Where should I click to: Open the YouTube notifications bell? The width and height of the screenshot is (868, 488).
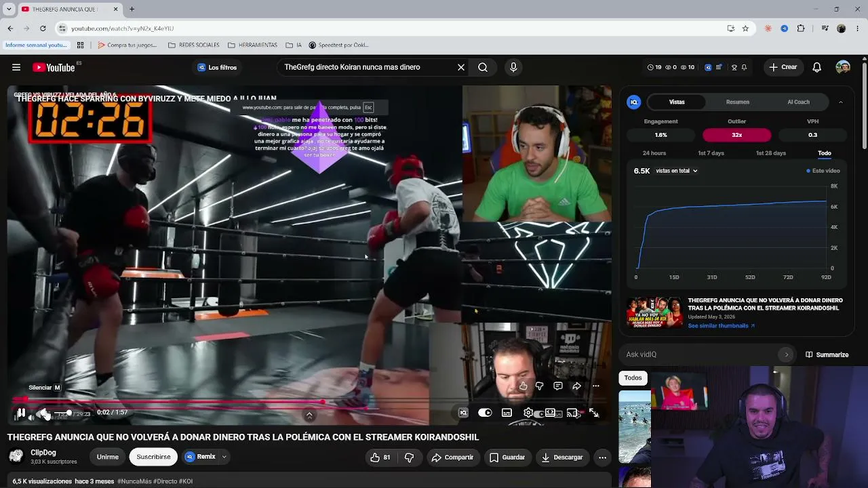(817, 67)
